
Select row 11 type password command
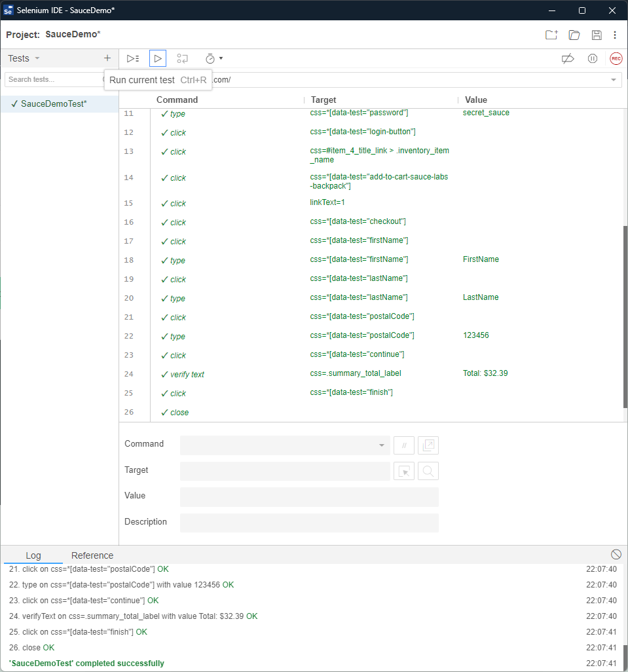coord(371,113)
